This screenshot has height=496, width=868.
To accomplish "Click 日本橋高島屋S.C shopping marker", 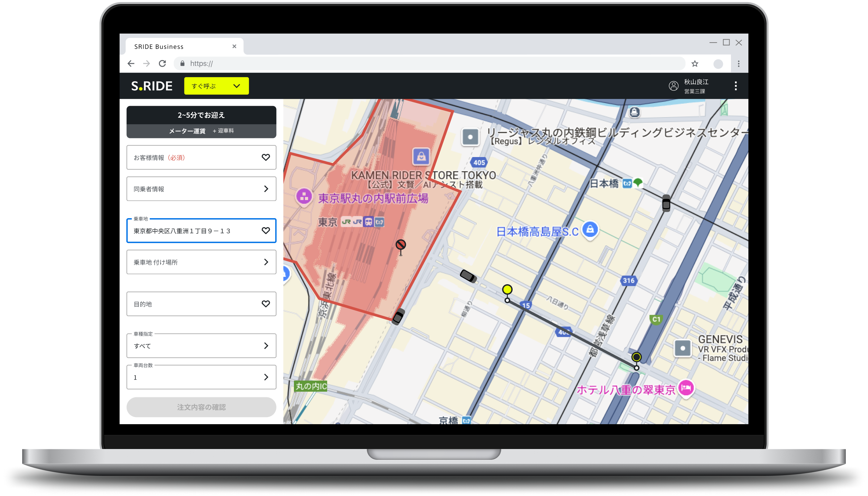I will [590, 230].
